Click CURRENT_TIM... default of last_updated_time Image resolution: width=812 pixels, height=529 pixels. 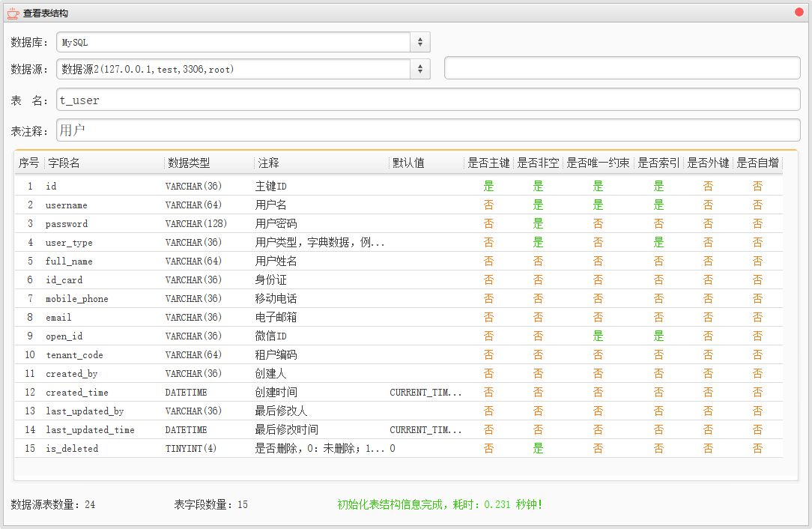click(425, 429)
